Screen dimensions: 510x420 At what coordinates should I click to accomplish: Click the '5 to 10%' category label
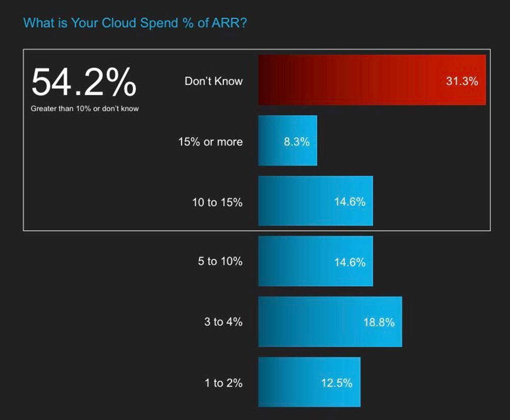coord(220,261)
